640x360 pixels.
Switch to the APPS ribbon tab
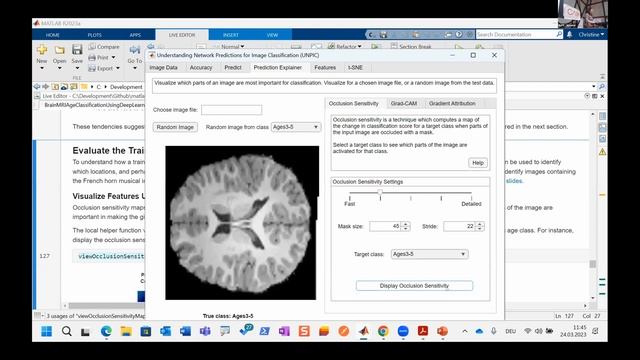pos(135,35)
